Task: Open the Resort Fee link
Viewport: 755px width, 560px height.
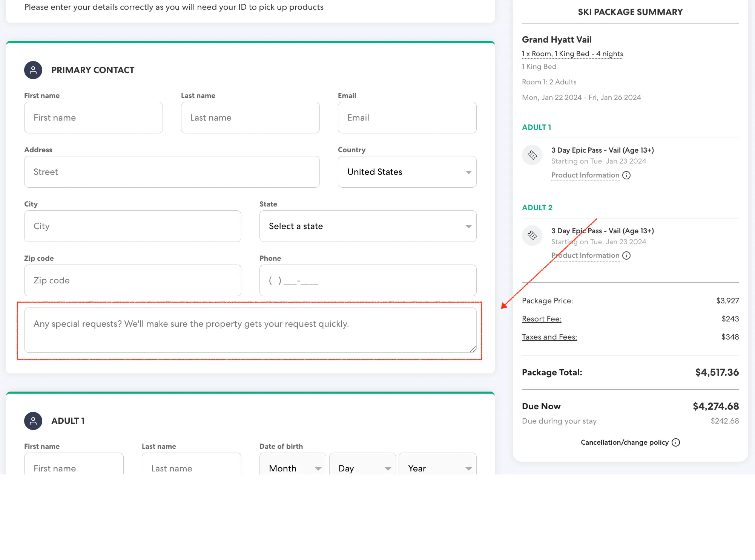Action: [542, 319]
